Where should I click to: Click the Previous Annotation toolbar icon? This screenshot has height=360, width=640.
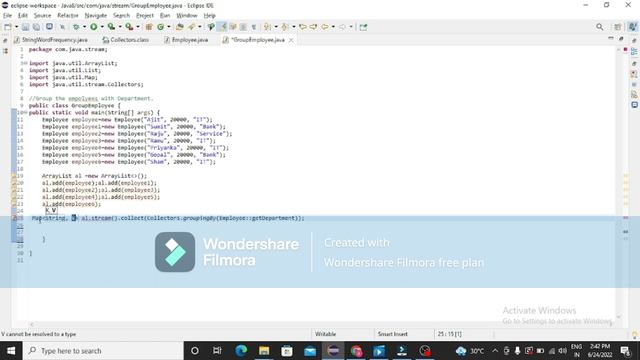click(x=285, y=27)
